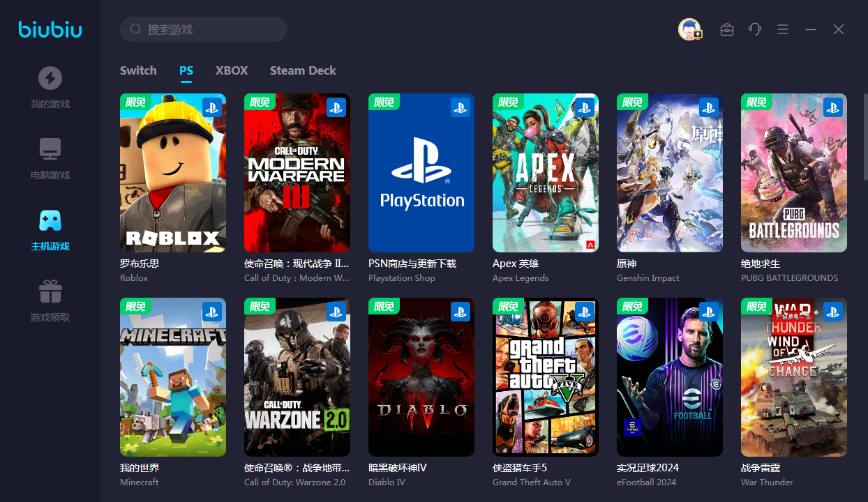
Task: Click the 战争雷霆 title text
Action: [761, 468]
